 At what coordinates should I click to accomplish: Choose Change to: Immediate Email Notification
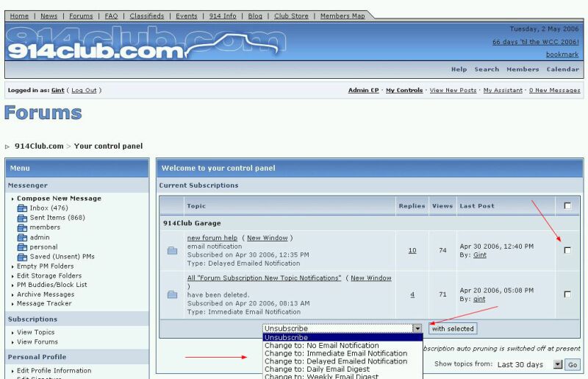[343, 353]
